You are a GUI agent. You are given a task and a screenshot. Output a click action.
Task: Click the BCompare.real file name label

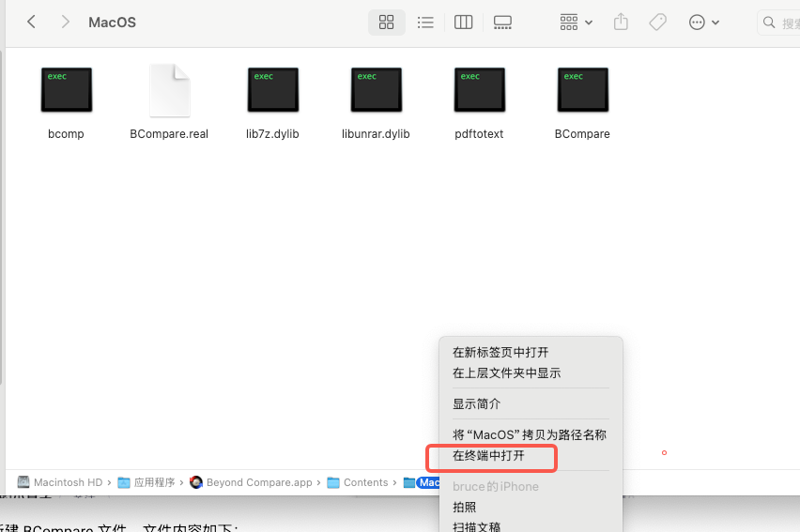click(x=169, y=133)
